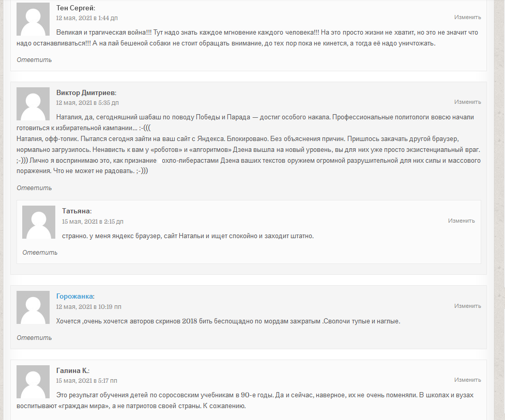Open the Горожанка author profile link
The width and height of the screenshot is (505, 420).
coord(75,296)
